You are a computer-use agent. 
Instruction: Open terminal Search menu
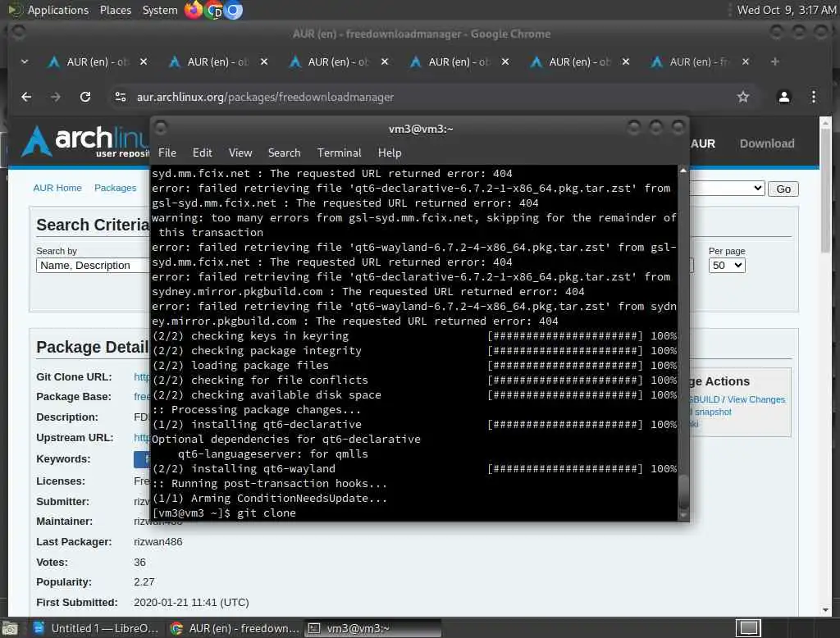click(x=284, y=153)
